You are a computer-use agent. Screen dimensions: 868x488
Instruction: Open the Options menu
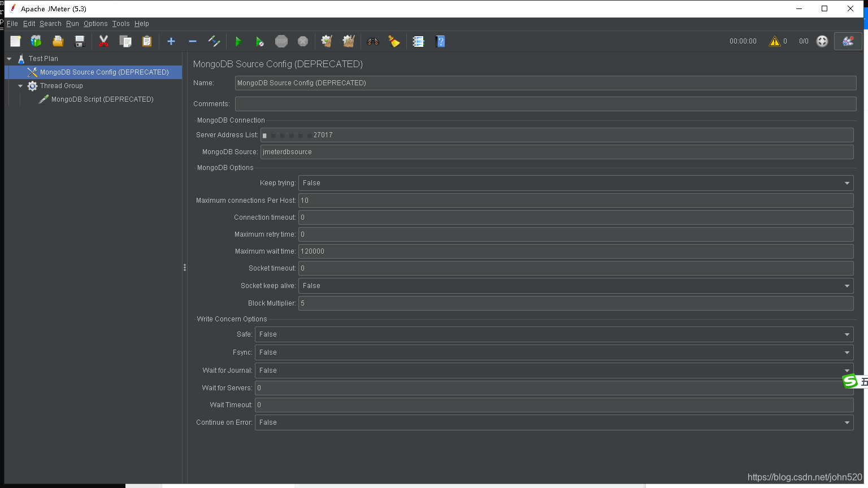click(x=96, y=24)
